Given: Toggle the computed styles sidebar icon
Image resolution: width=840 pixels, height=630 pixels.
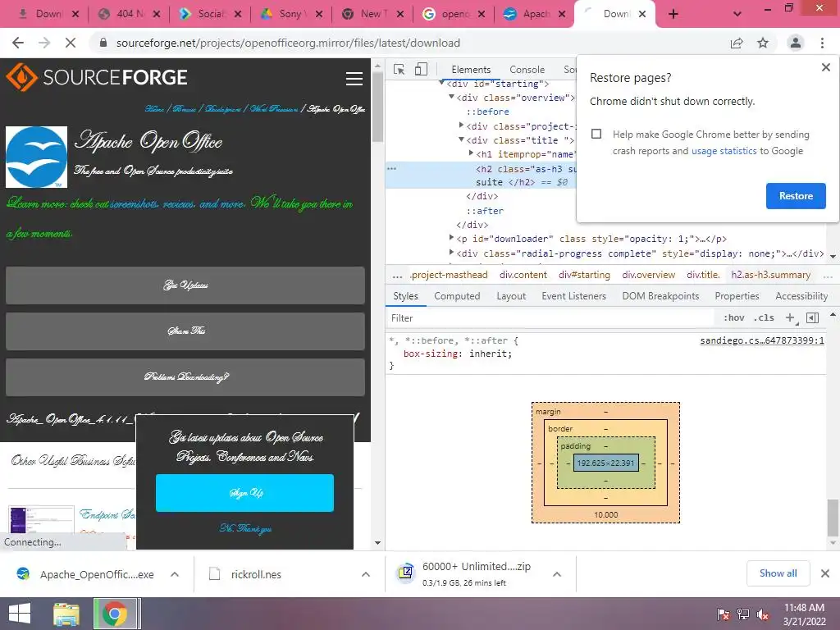Looking at the screenshot, I should pos(812,318).
